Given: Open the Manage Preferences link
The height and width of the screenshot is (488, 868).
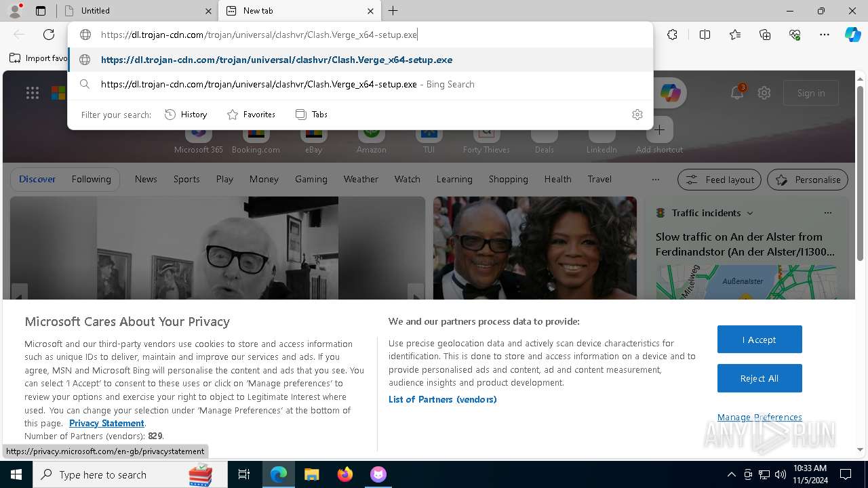Looking at the screenshot, I should click(x=759, y=417).
